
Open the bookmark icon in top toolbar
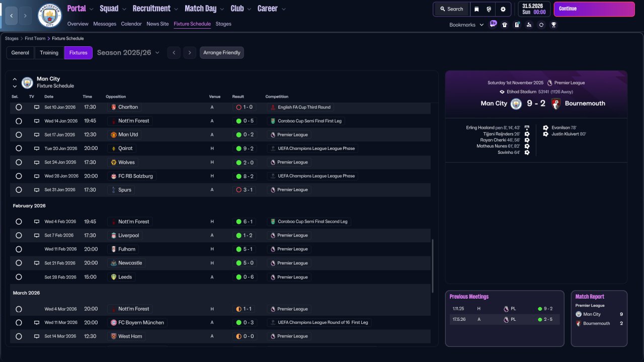(476, 9)
